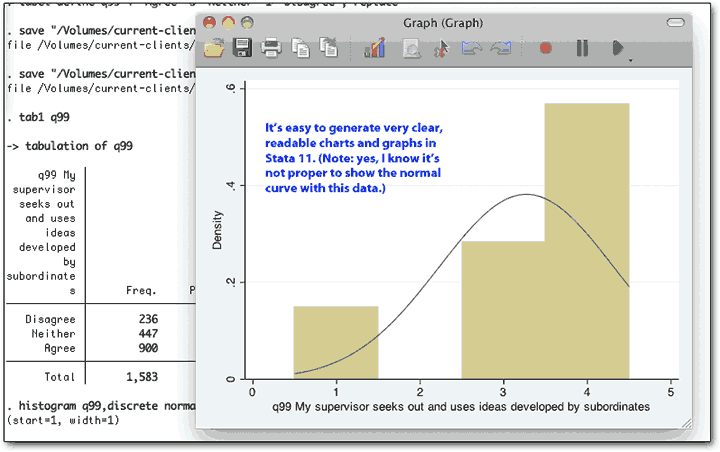Image resolution: width=720 pixels, height=452 pixels.
Task: Click the .4 label on the y-axis
Action: pyautogui.click(x=231, y=185)
